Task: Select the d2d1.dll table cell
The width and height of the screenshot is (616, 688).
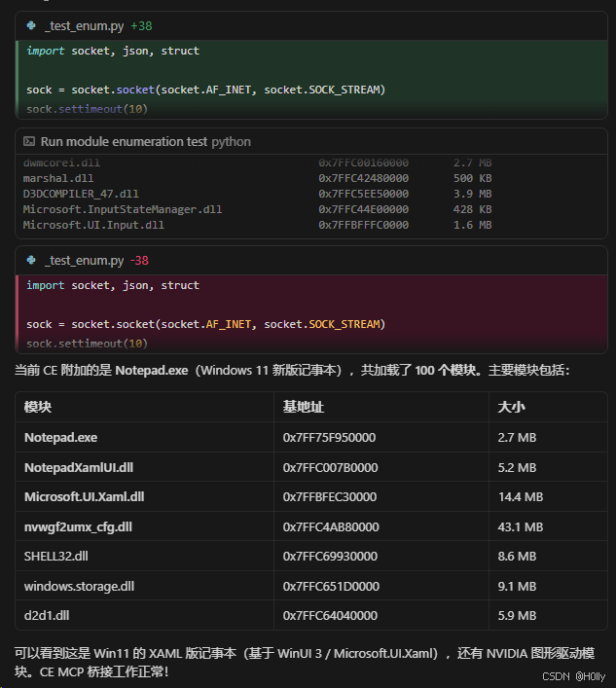Action: tap(144, 615)
